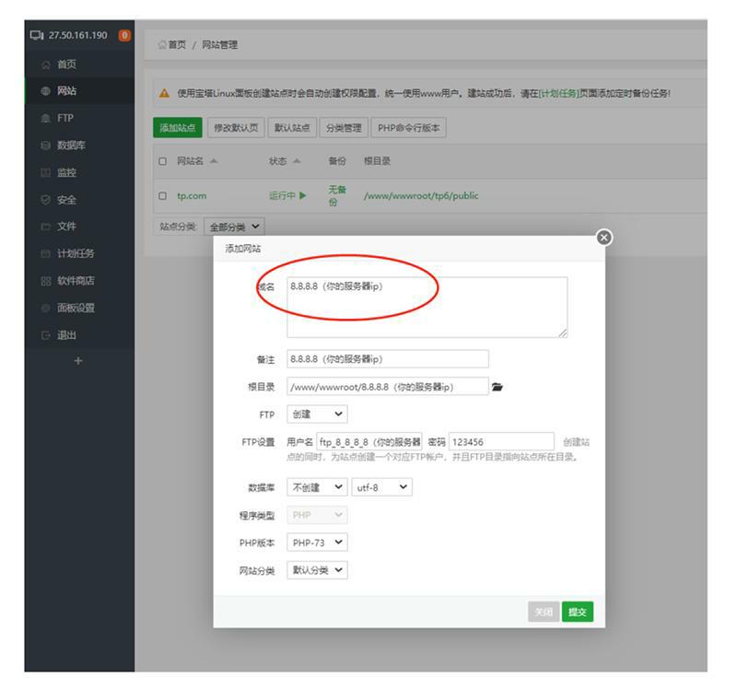Viewport: 737px width, 700px height.
Task: Close the 添加网站 dialog with X icon
Action: tap(604, 238)
